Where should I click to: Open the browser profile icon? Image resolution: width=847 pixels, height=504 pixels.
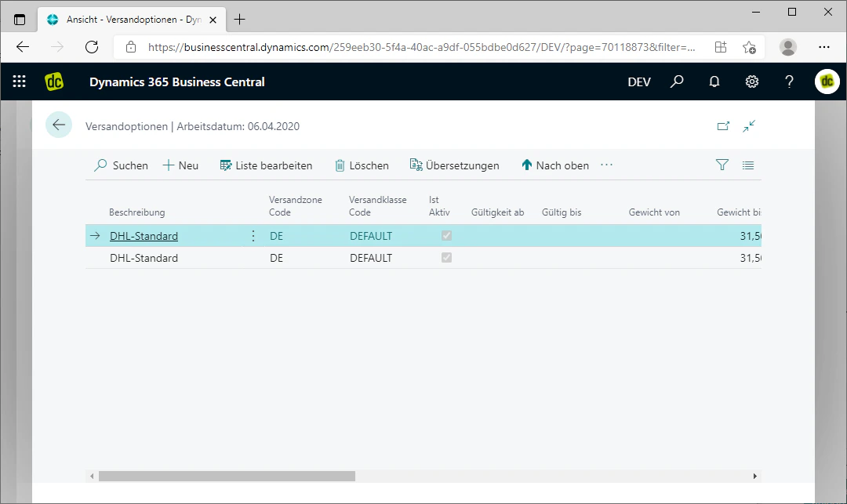click(788, 47)
